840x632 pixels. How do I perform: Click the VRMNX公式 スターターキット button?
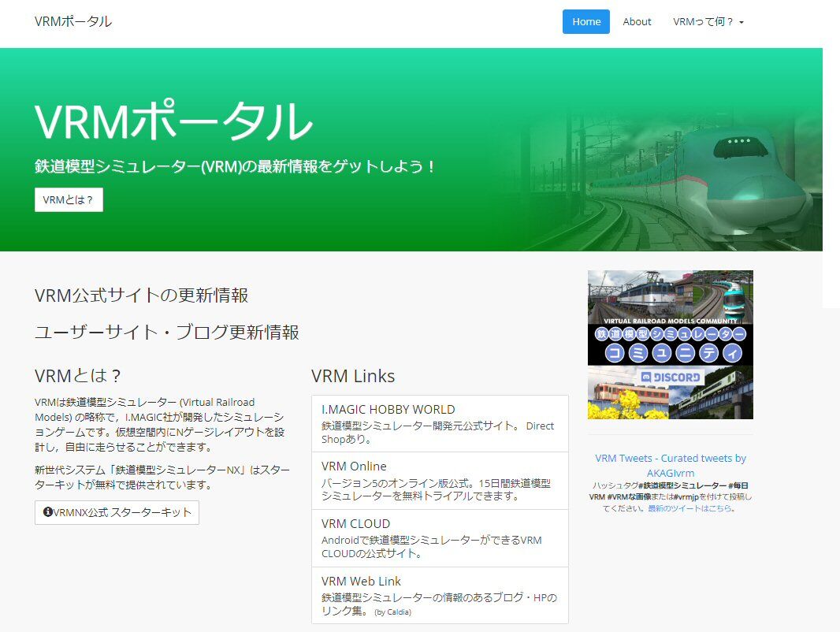pos(117,513)
